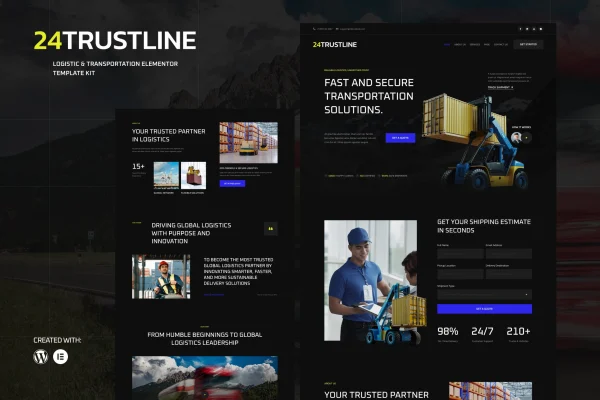
Task: Click the 24/7 statistic
Action: pyautogui.click(x=482, y=331)
